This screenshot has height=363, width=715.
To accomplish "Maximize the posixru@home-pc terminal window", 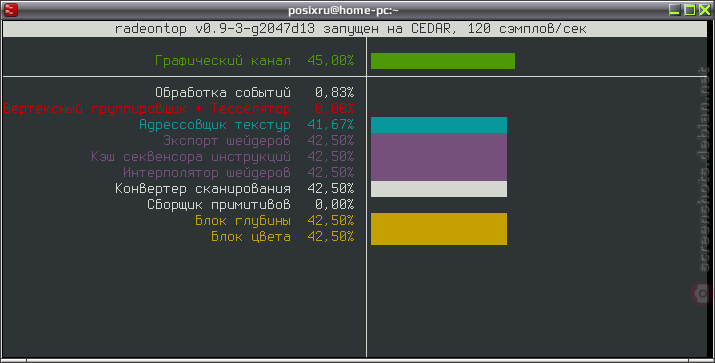I will click(x=689, y=10).
